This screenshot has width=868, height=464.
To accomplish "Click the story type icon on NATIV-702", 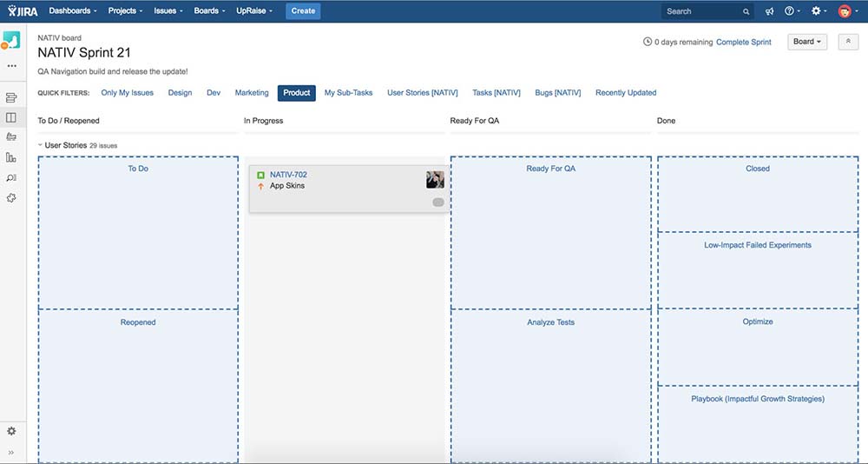I will point(260,176).
